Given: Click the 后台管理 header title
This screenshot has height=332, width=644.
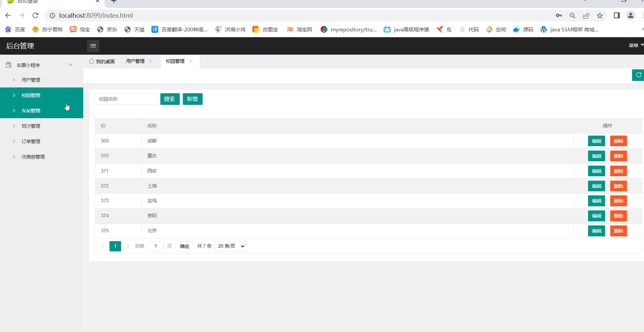Looking at the screenshot, I should click(x=20, y=46).
